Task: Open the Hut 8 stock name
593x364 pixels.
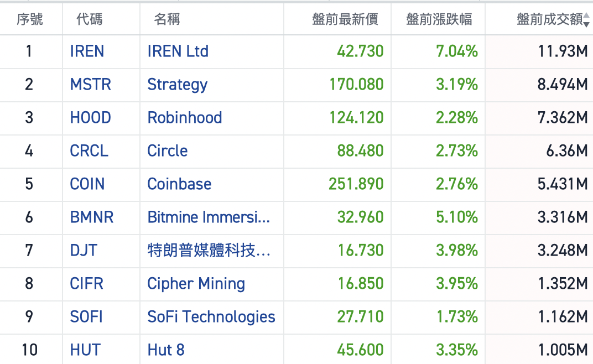Action: click(165, 350)
